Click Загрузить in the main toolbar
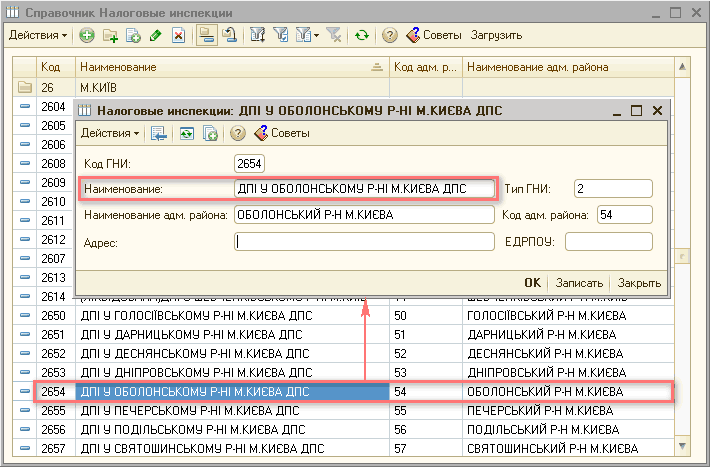The width and height of the screenshot is (710, 467). tap(496, 35)
